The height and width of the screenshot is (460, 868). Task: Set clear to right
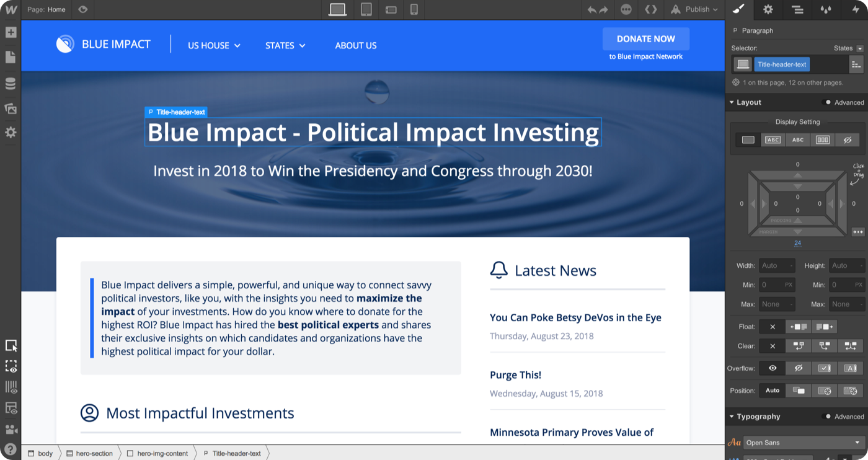tap(825, 346)
